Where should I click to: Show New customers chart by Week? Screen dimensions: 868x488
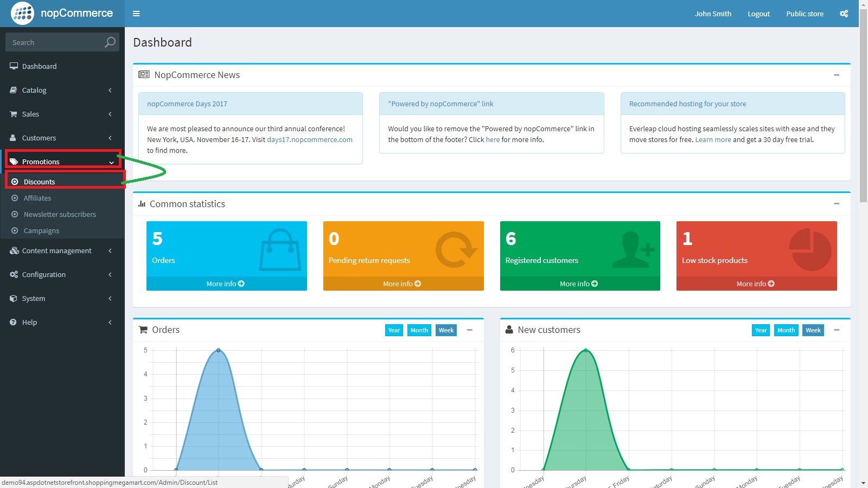[x=813, y=330]
